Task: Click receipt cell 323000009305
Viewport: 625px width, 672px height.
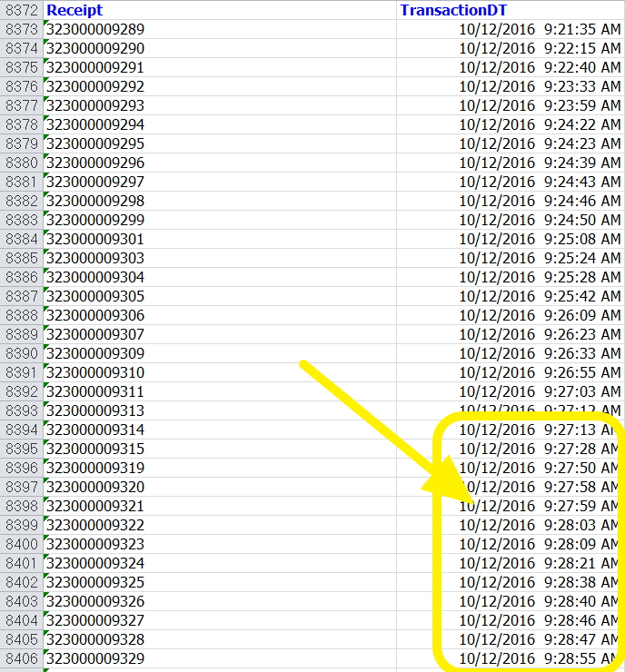Action: [220, 296]
